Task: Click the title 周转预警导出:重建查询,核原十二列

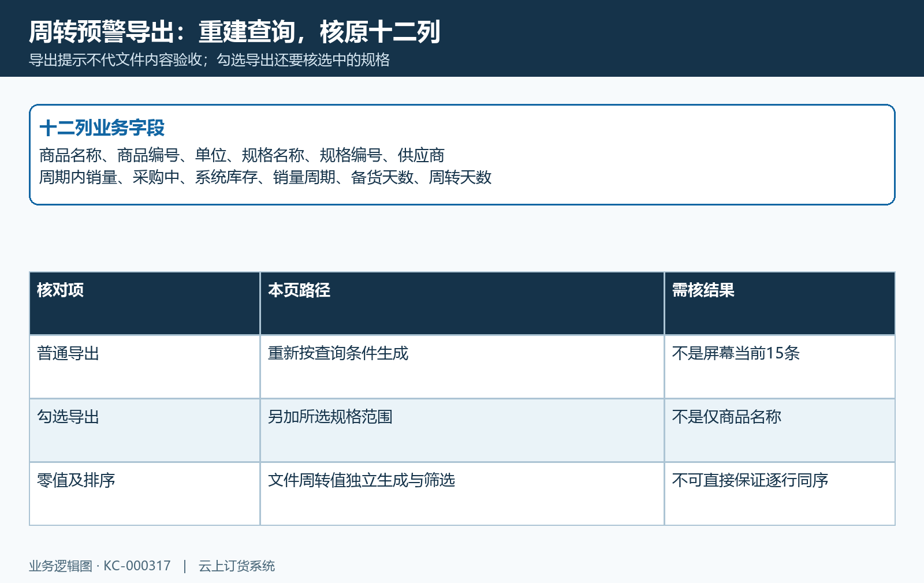Action: click(x=234, y=32)
